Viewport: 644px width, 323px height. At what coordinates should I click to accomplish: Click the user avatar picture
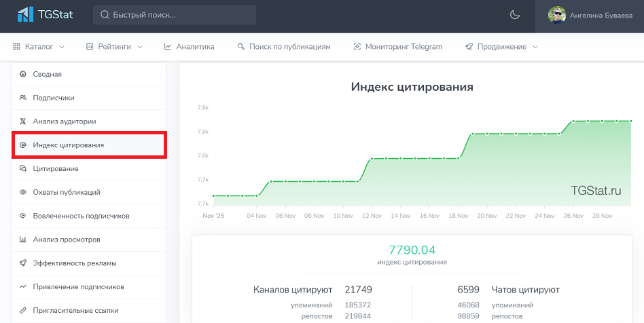557,15
